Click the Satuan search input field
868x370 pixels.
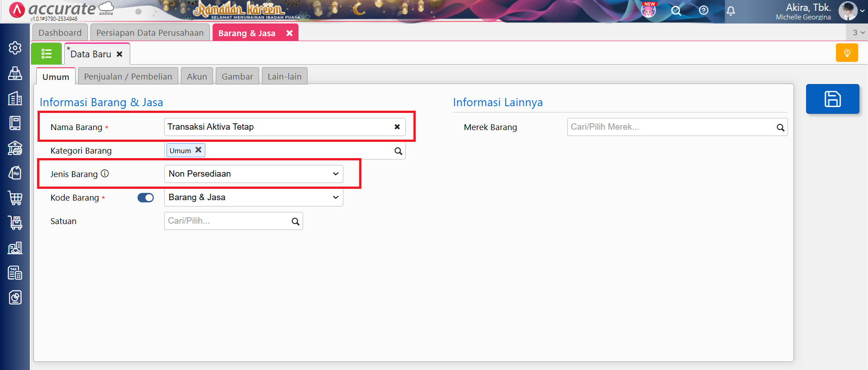point(228,221)
